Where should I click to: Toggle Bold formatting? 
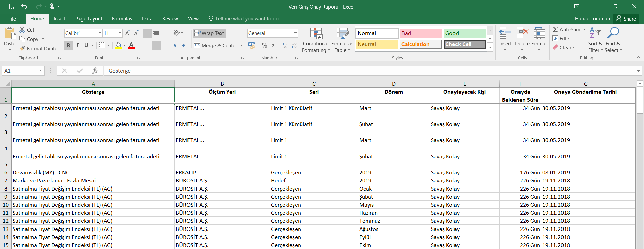coord(68,45)
